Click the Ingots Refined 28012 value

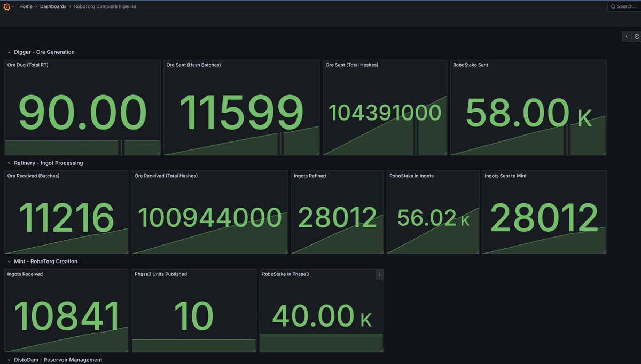[x=338, y=218]
